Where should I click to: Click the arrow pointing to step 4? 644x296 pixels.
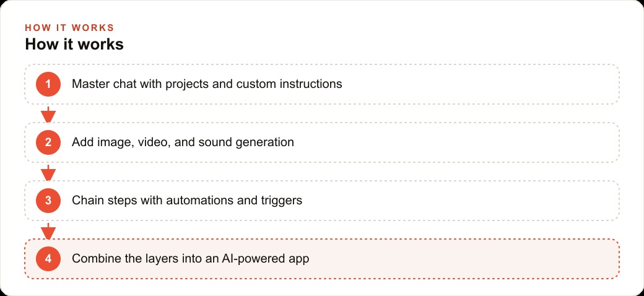[48, 231]
